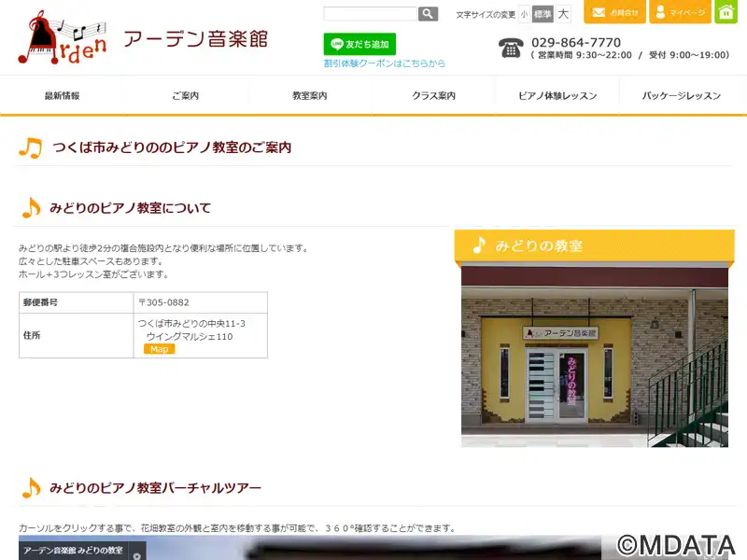Image resolution: width=747 pixels, height=560 pixels.
Task: Set text size to 小
Action: pos(524,14)
